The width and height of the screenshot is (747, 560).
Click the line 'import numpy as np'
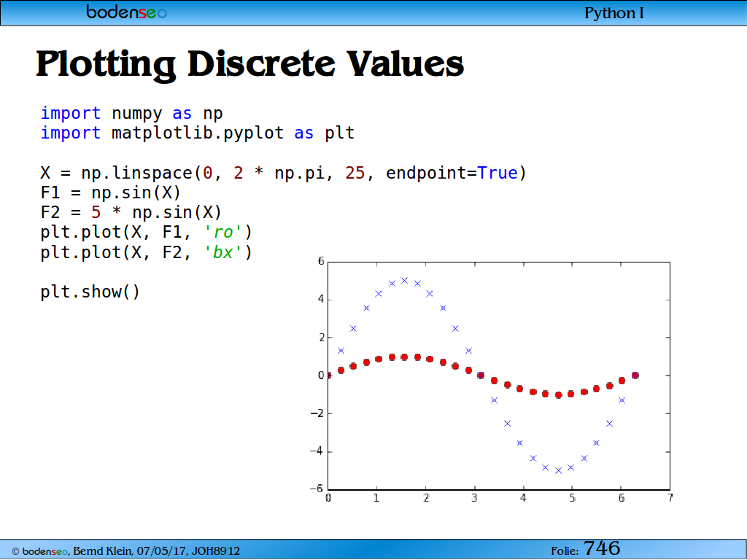click(131, 114)
